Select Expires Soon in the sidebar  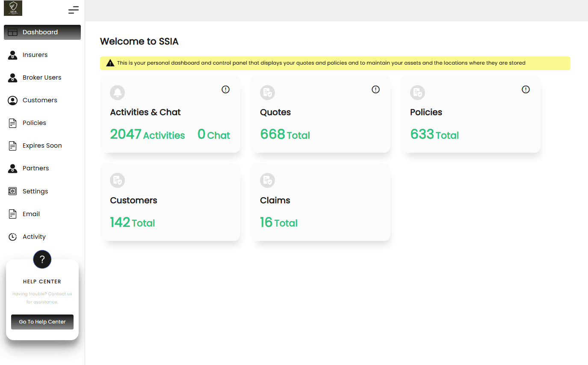click(42, 145)
